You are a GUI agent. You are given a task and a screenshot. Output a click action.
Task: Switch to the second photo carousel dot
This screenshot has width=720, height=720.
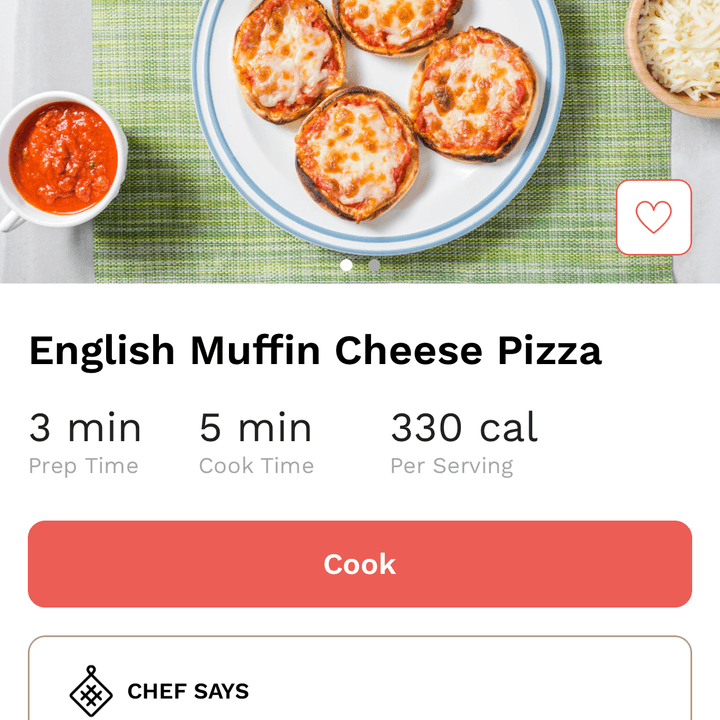tap(374, 265)
